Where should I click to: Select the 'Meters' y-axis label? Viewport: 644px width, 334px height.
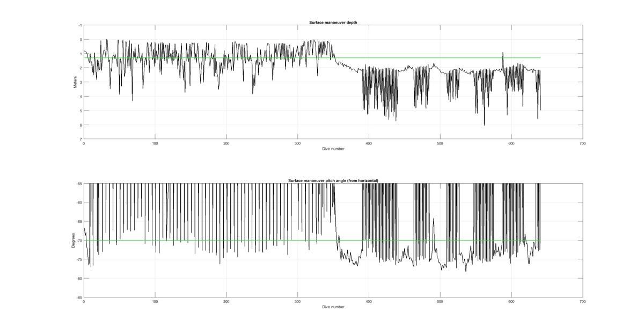(x=76, y=82)
